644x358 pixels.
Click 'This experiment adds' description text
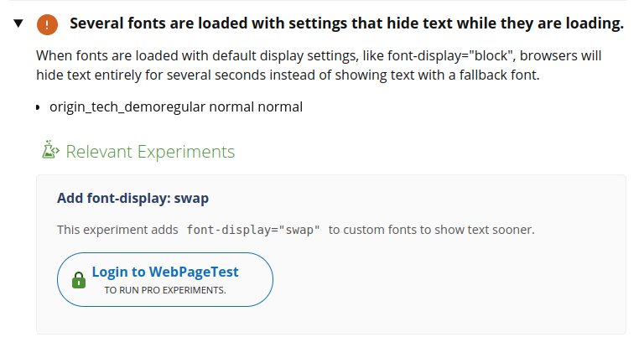(x=117, y=230)
